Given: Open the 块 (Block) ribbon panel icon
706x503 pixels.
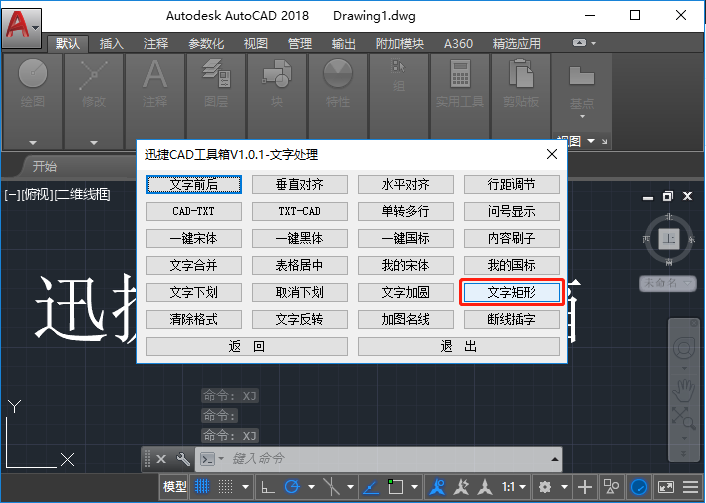Looking at the screenshot, I should pos(277,73).
